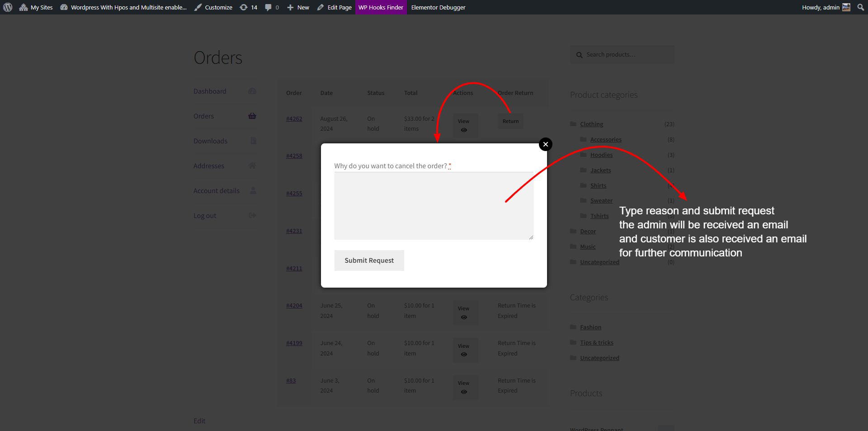
Task: View order #4199 details
Action: pos(465,350)
